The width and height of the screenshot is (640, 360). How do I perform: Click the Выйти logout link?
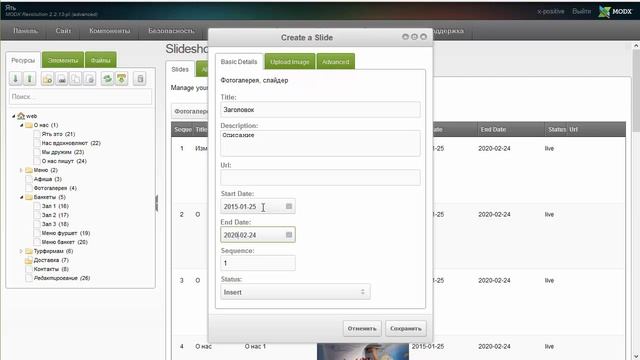pos(582,11)
